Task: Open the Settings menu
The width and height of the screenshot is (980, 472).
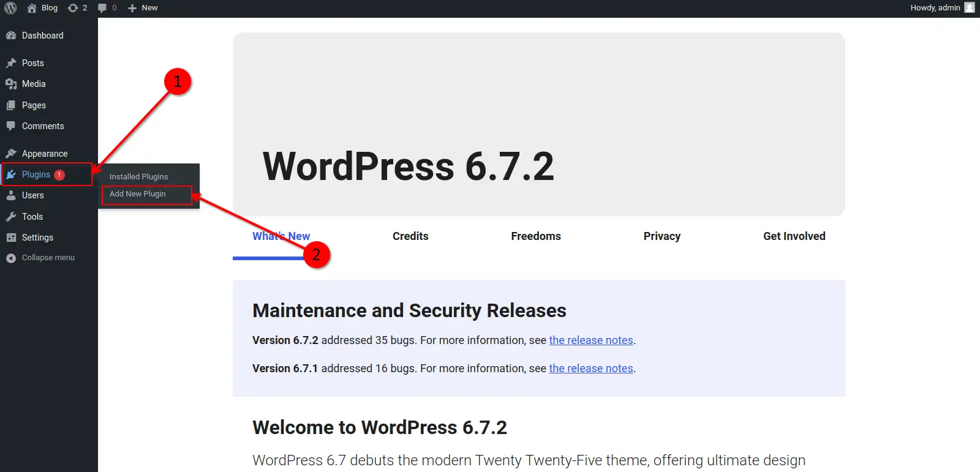Action: [x=37, y=238]
